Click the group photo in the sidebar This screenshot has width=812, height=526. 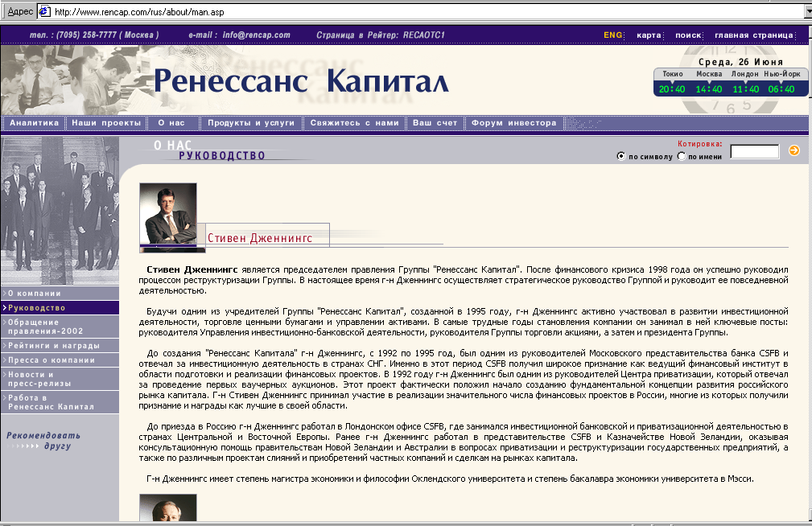tap(60, 210)
